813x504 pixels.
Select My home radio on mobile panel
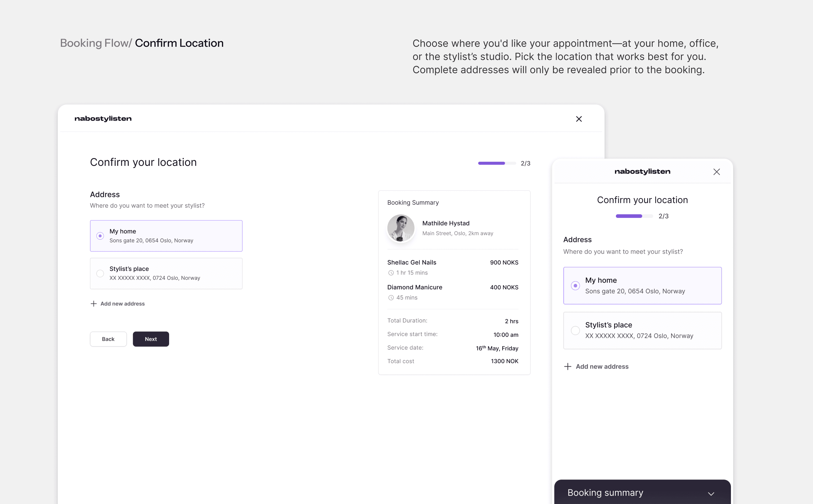click(575, 286)
